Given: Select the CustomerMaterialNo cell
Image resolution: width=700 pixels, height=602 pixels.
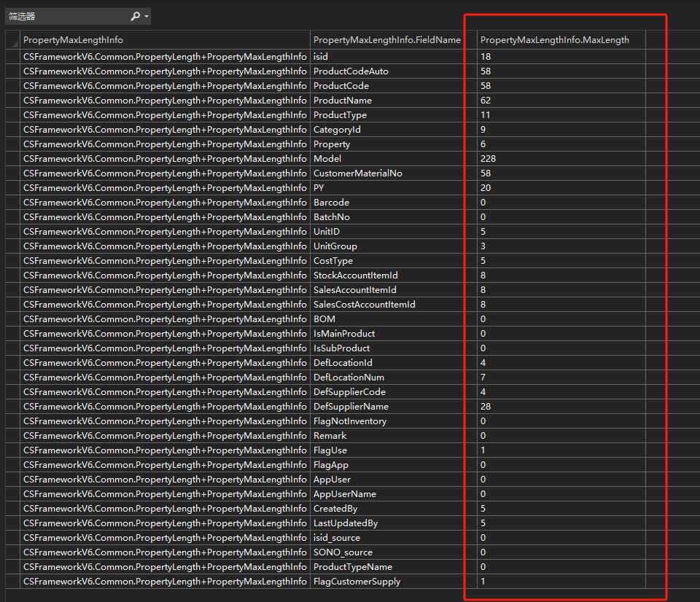Looking at the screenshot, I should [357, 173].
